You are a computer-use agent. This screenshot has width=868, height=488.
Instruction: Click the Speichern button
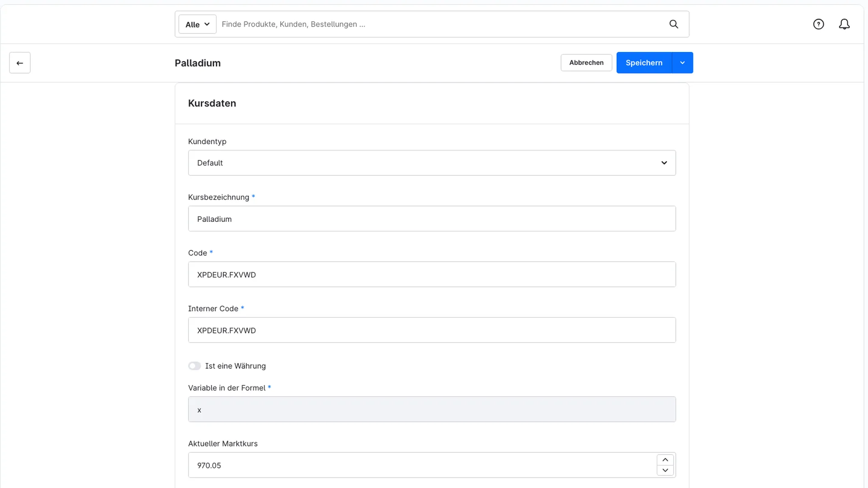point(644,63)
